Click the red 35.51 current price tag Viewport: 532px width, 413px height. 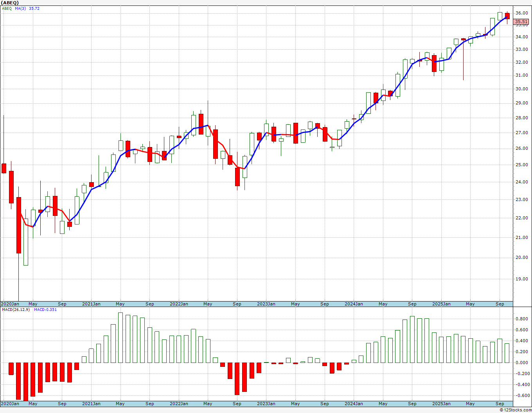(x=521, y=22)
